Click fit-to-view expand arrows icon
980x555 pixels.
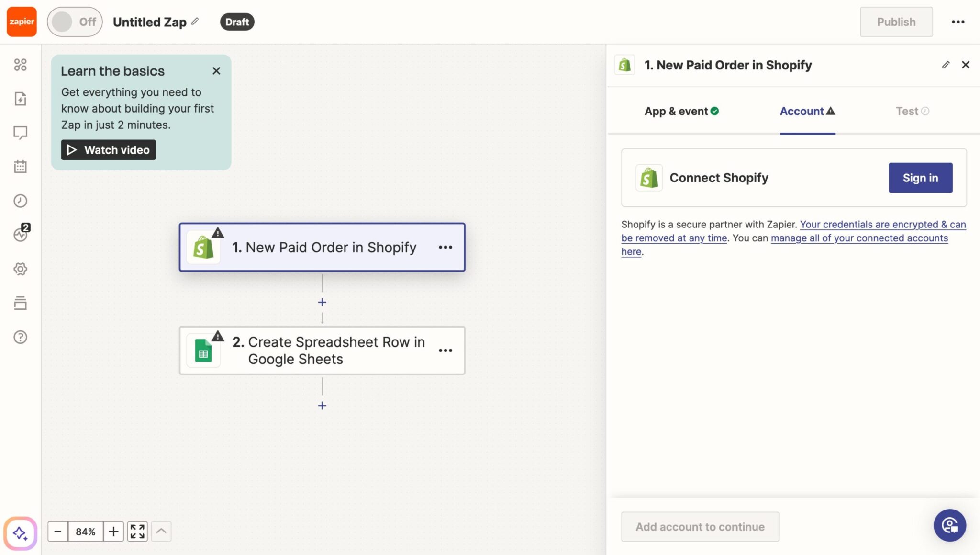[x=137, y=531]
